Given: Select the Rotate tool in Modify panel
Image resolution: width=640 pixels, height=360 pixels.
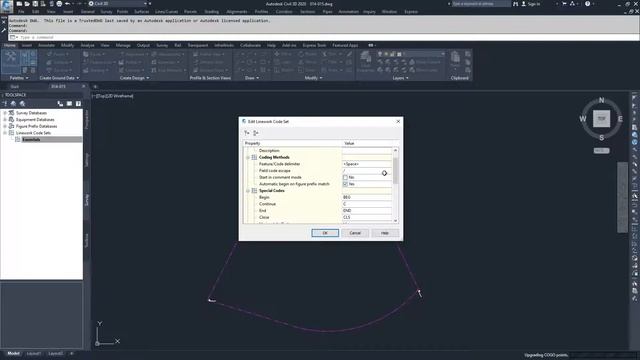Looking at the screenshot, I should coord(307,54).
